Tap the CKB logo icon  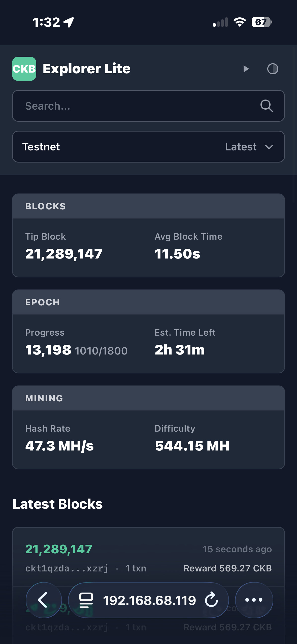pyautogui.click(x=24, y=69)
